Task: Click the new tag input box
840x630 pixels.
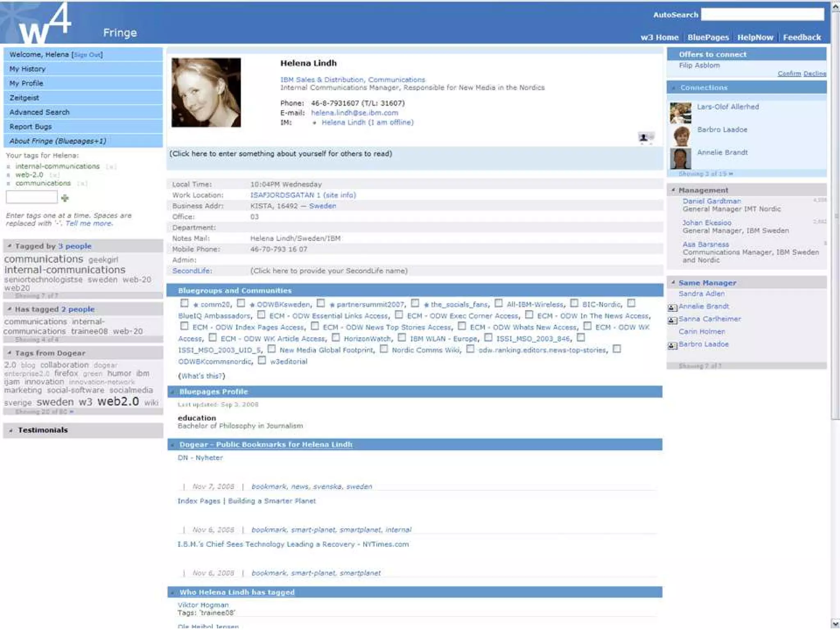Action: point(32,197)
